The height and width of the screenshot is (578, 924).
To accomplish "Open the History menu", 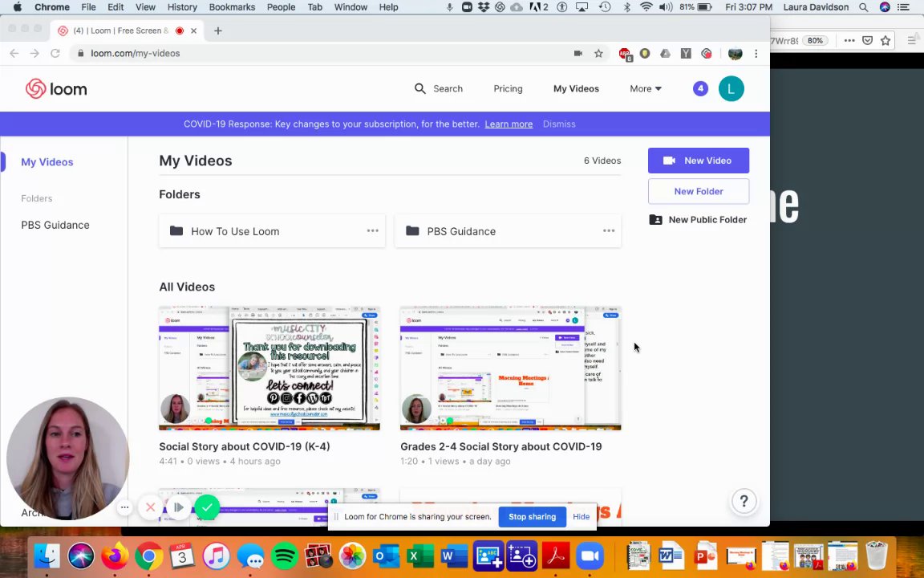I will click(x=182, y=7).
